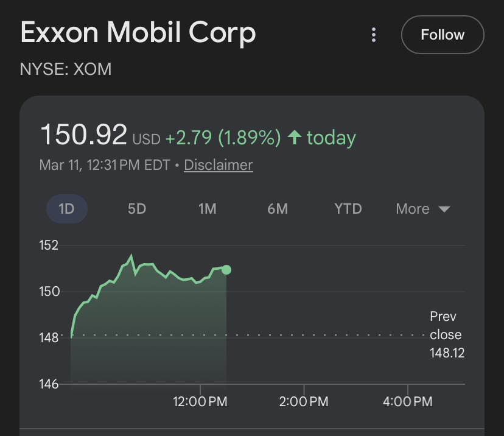Click the Exxon Mobil Corp title
This screenshot has height=436, width=504.
[x=138, y=32]
